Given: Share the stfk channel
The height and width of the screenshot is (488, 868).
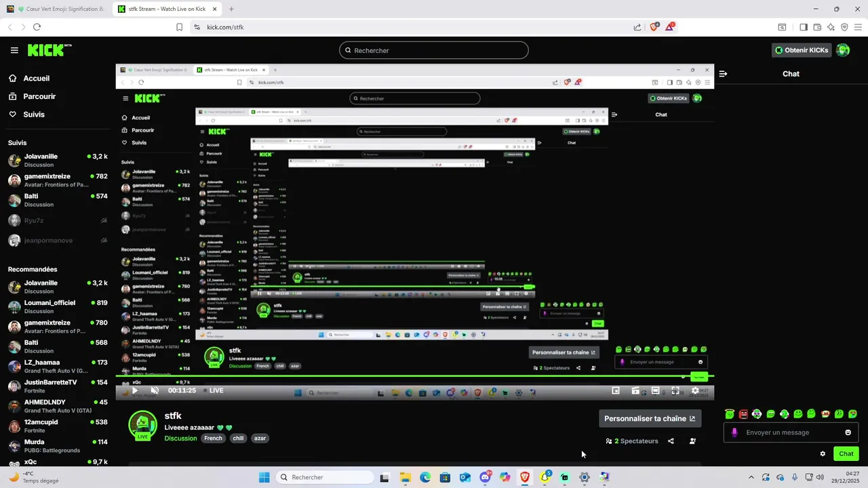Looking at the screenshot, I should coord(671,441).
